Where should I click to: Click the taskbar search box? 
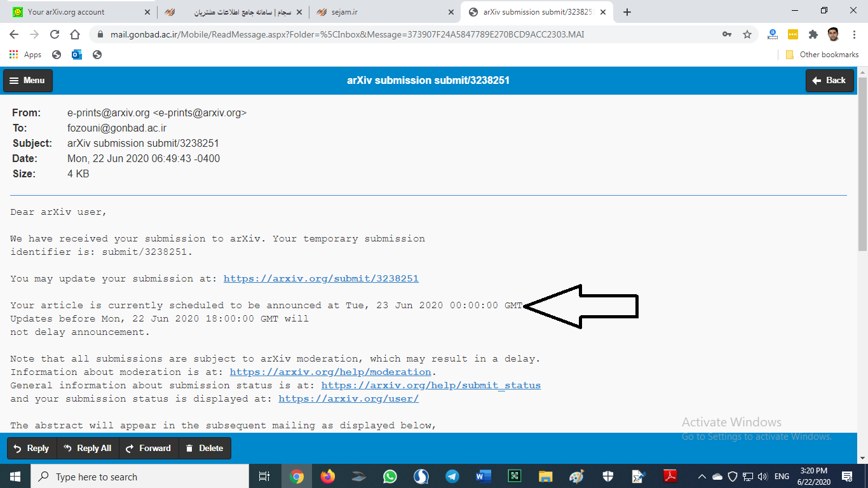pyautogui.click(x=139, y=477)
